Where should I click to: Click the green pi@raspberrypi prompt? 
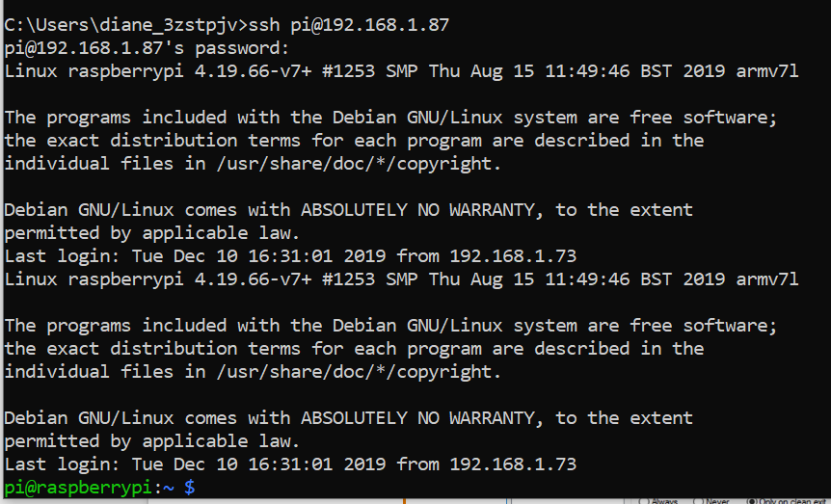click(x=77, y=488)
